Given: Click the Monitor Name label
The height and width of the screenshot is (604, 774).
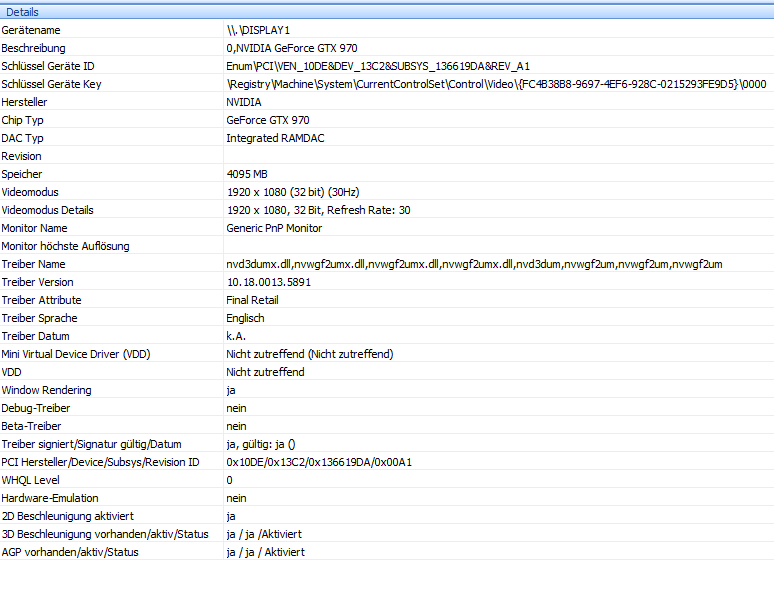Looking at the screenshot, I should (x=34, y=228).
